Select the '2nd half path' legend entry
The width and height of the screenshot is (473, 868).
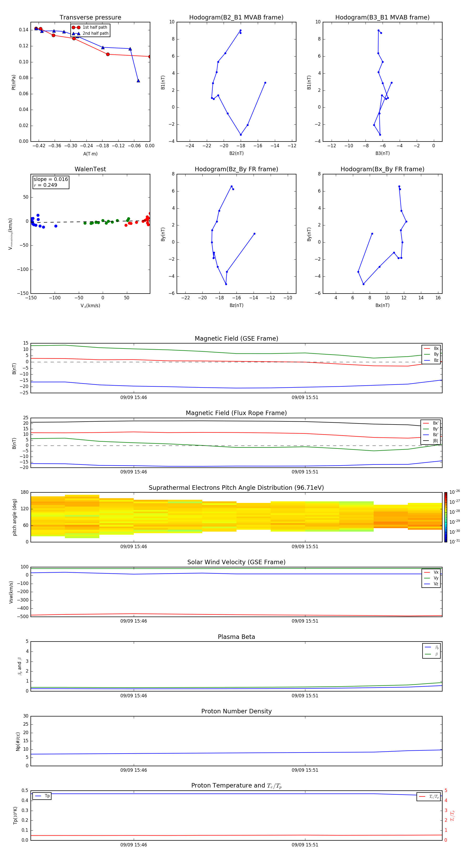coord(90,33)
